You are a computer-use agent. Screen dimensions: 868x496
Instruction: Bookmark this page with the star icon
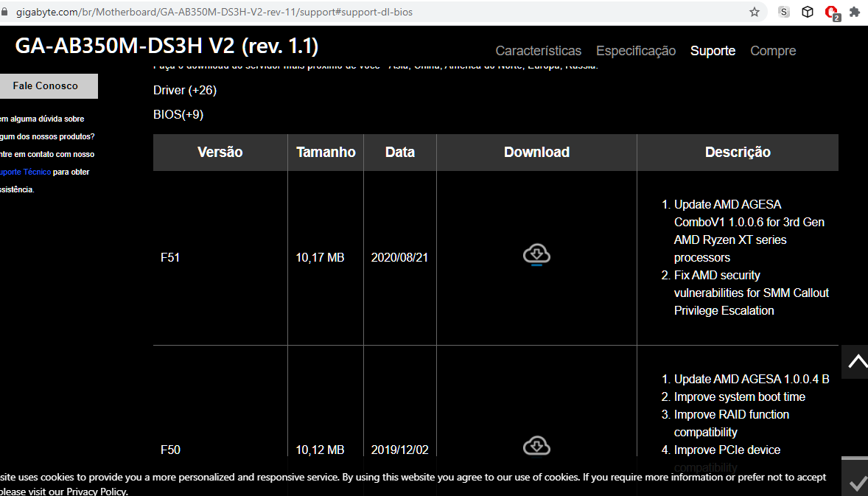coord(754,12)
